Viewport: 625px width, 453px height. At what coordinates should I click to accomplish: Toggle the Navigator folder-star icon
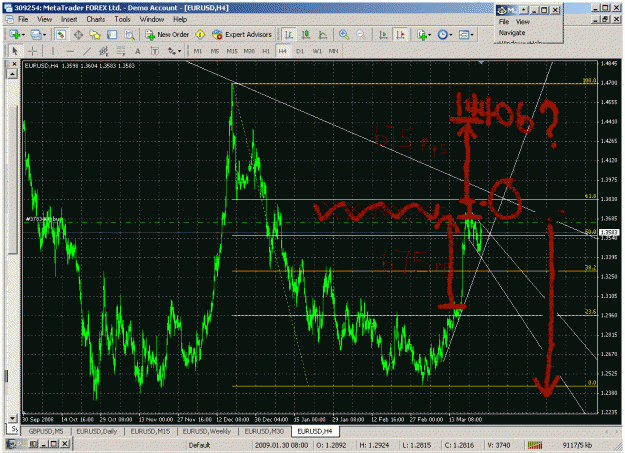tap(95, 35)
